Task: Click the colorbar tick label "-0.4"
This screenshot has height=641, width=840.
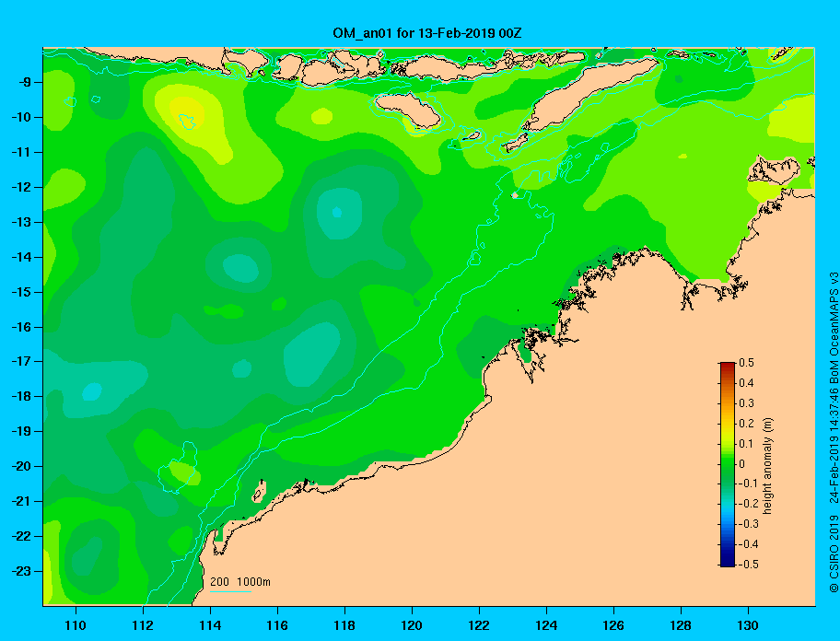Action: click(749, 544)
